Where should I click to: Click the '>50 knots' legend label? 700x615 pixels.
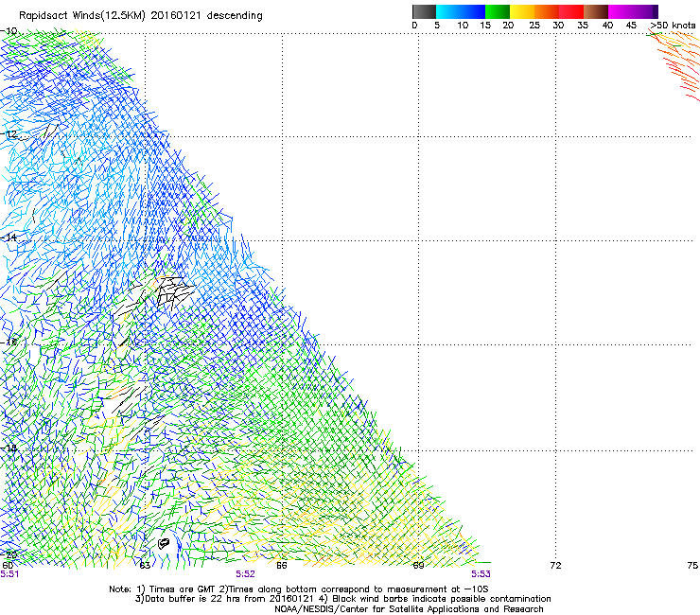[673, 26]
